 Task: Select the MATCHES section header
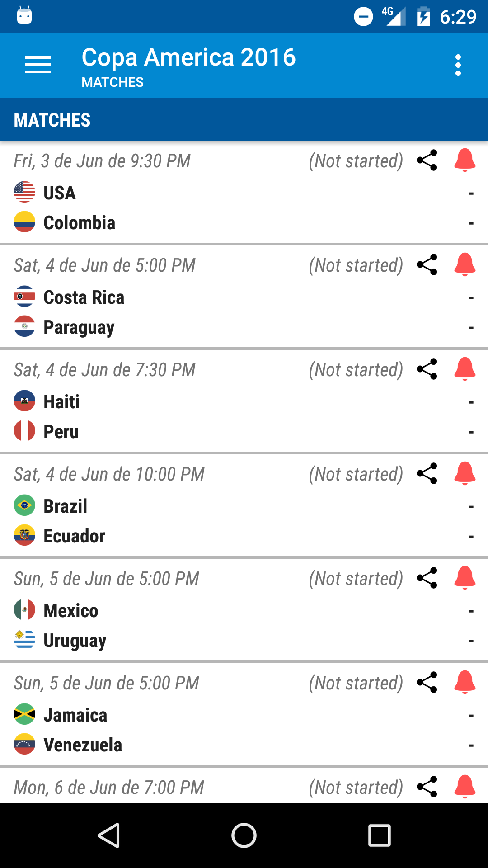(x=52, y=120)
